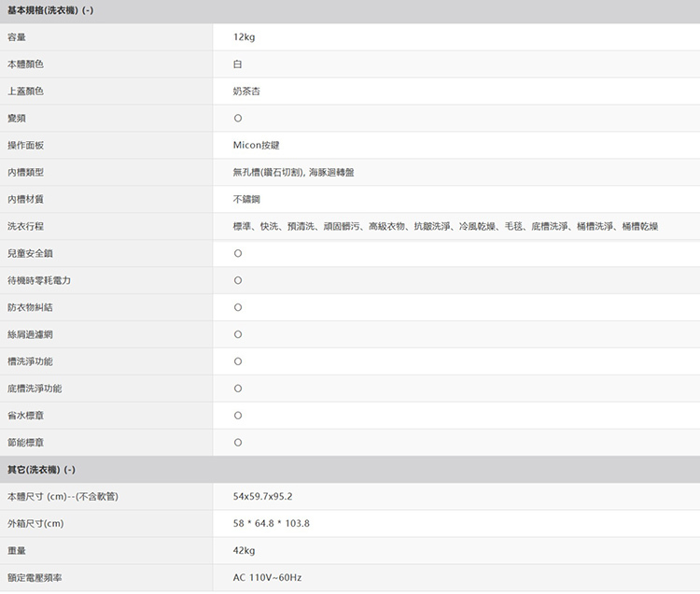Click the circle mark beside 底槽洗淨功能

tap(238, 389)
